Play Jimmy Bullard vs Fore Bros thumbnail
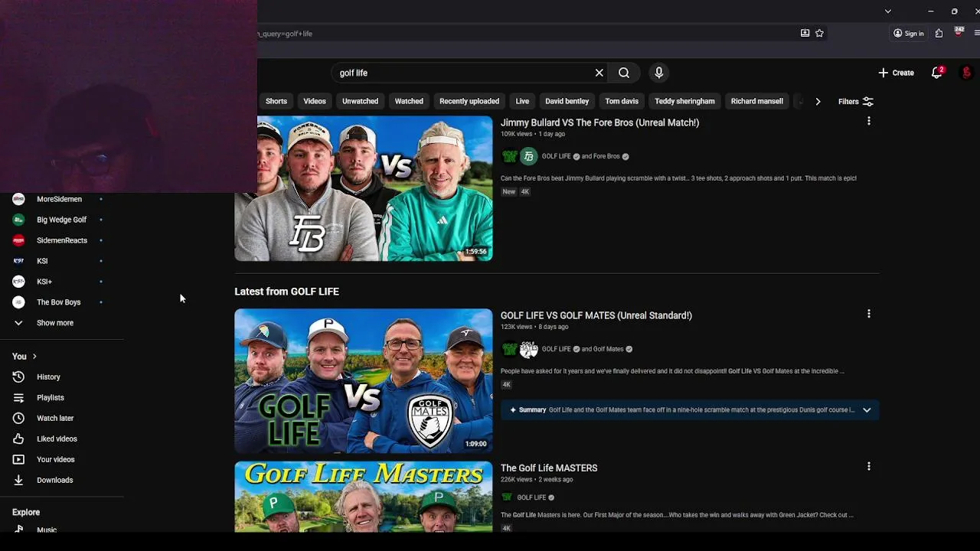The height and width of the screenshot is (551, 980). (x=364, y=188)
